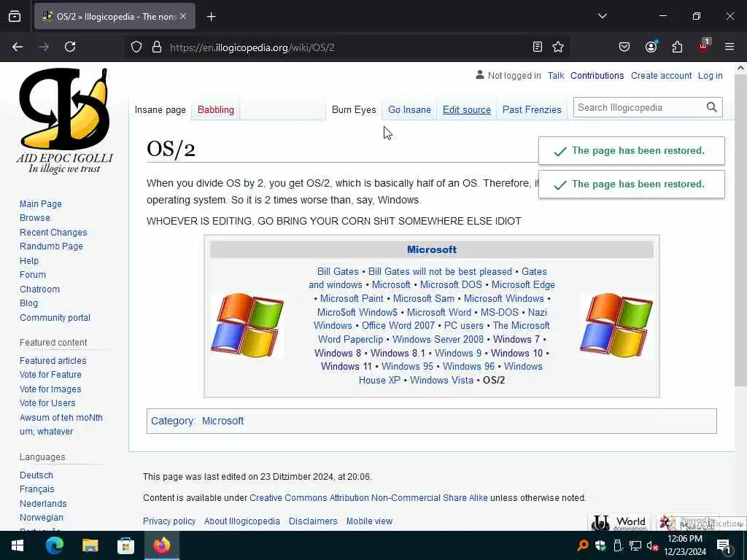Open the Windows Start button

coord(18,545)
